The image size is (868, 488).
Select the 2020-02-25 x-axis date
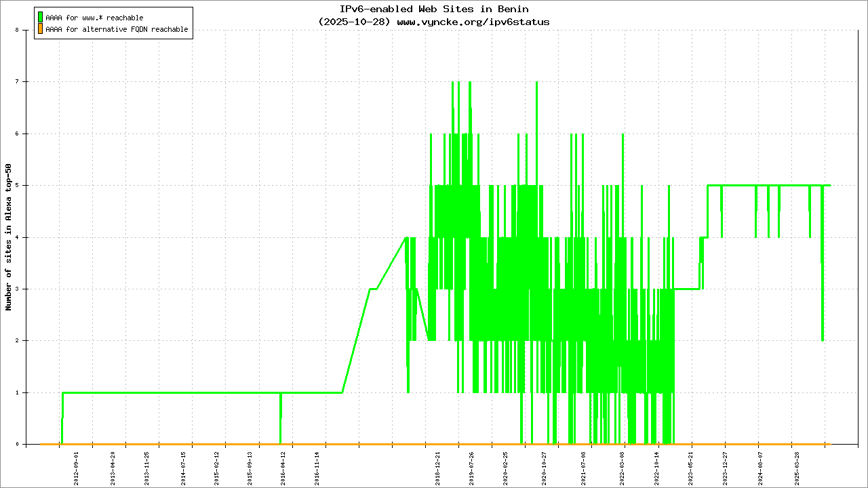coord(505,466)
